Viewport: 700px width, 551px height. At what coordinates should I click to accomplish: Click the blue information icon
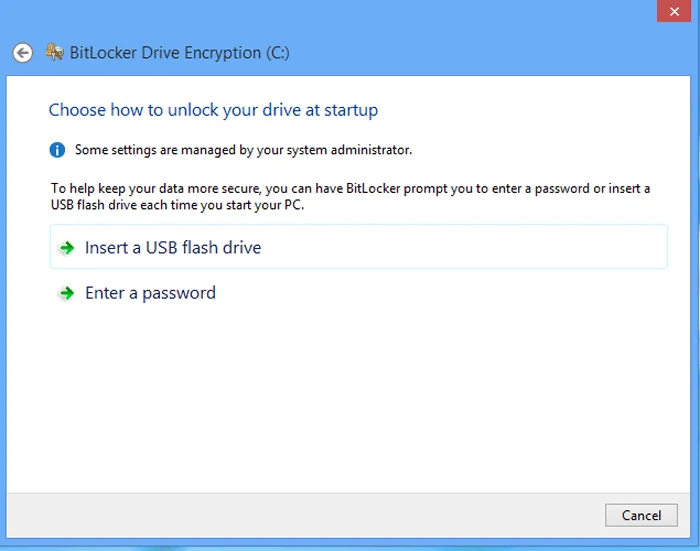(57, 150)
